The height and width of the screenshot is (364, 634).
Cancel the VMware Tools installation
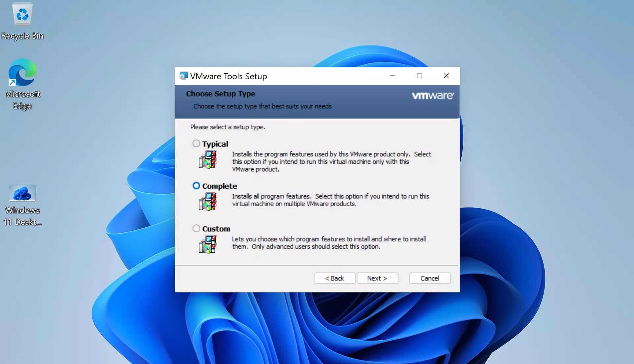[430, 278]
